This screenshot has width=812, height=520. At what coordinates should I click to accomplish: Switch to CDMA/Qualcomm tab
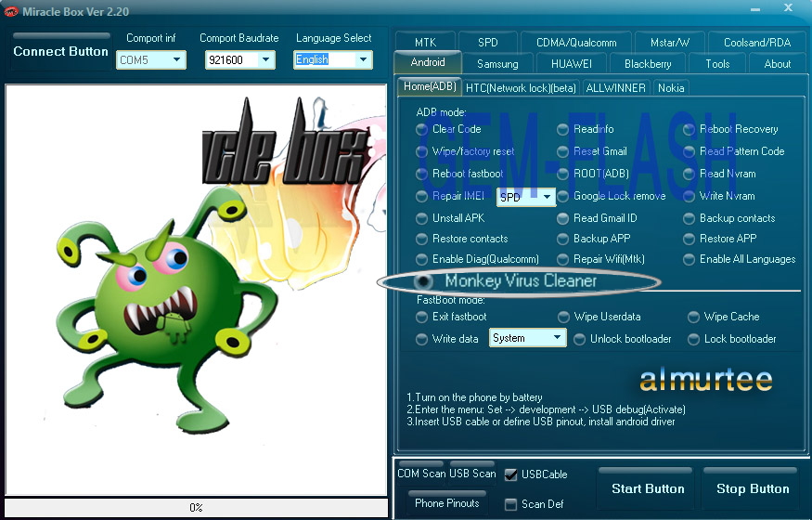pos(576,42)
